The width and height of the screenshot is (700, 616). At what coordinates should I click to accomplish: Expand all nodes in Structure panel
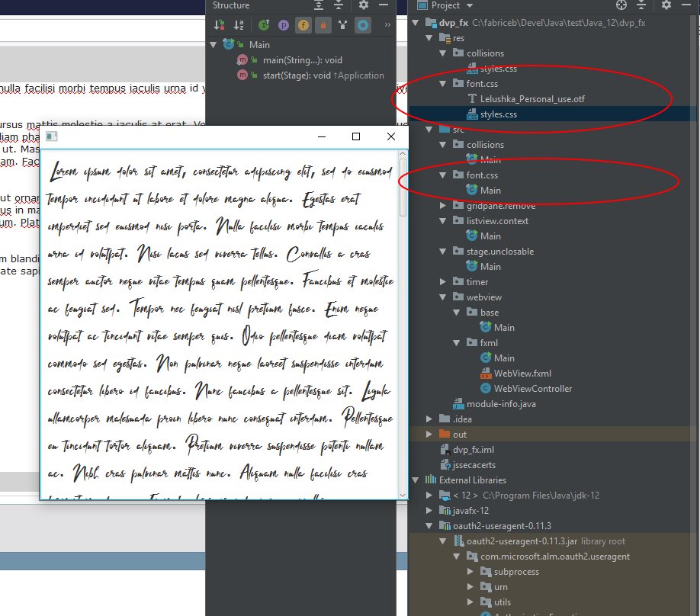click(319, 5)
